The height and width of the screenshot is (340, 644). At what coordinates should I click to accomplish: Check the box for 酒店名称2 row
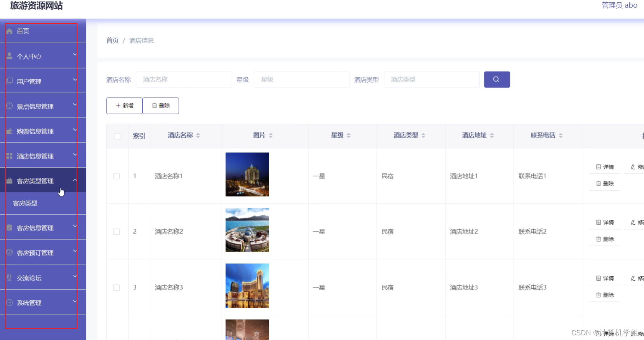117,232
